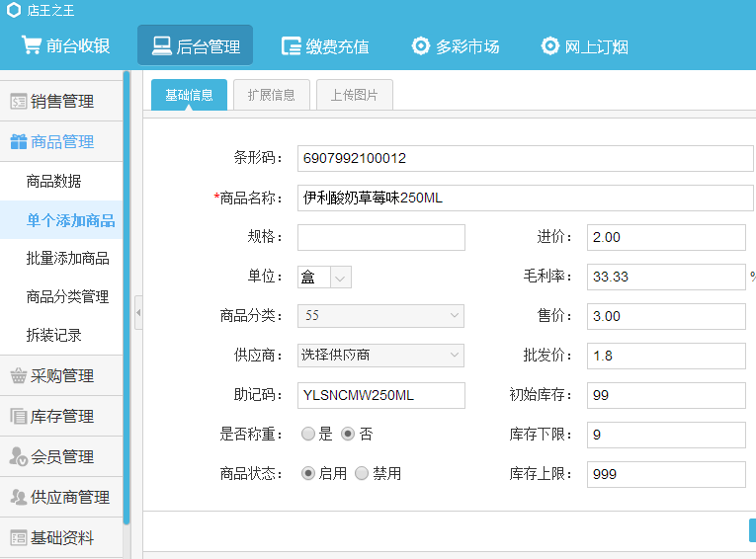Expand the 会员管理 section

pos(61,456)
